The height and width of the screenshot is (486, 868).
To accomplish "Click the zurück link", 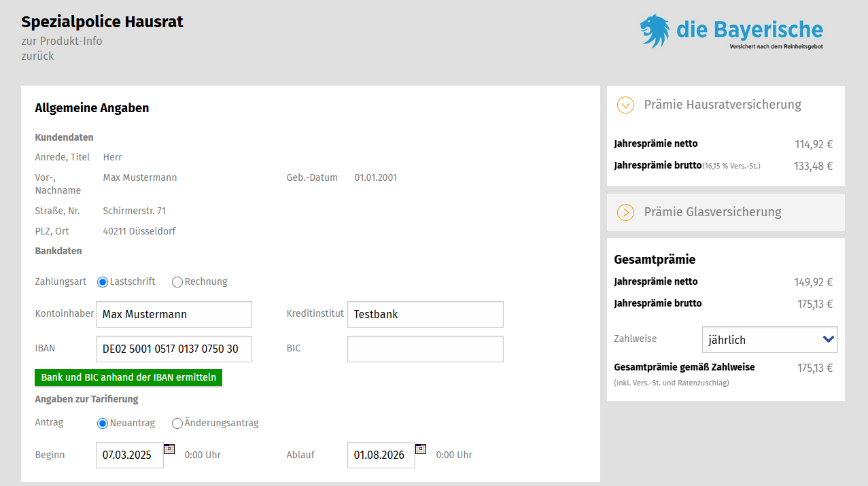I will [37, 56].
